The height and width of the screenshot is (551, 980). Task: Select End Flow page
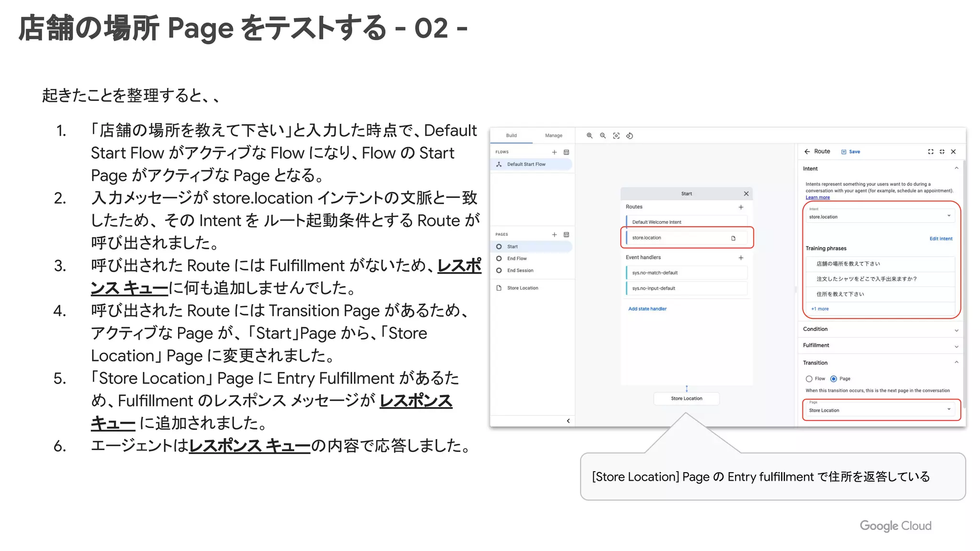pyautogui.click(x=532, y=258)
